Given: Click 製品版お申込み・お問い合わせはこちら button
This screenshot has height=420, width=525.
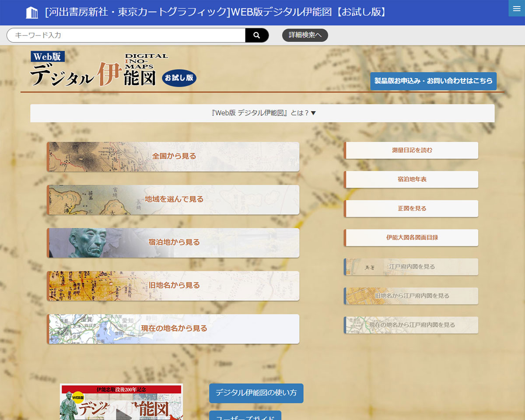Looking at the screenshot, I should pyautogui.click(x=434, y=81).
